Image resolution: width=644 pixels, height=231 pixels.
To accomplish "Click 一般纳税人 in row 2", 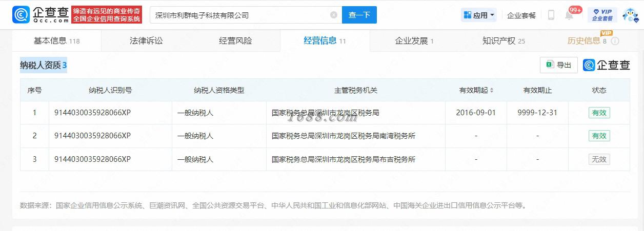I will tap(195, 136).
